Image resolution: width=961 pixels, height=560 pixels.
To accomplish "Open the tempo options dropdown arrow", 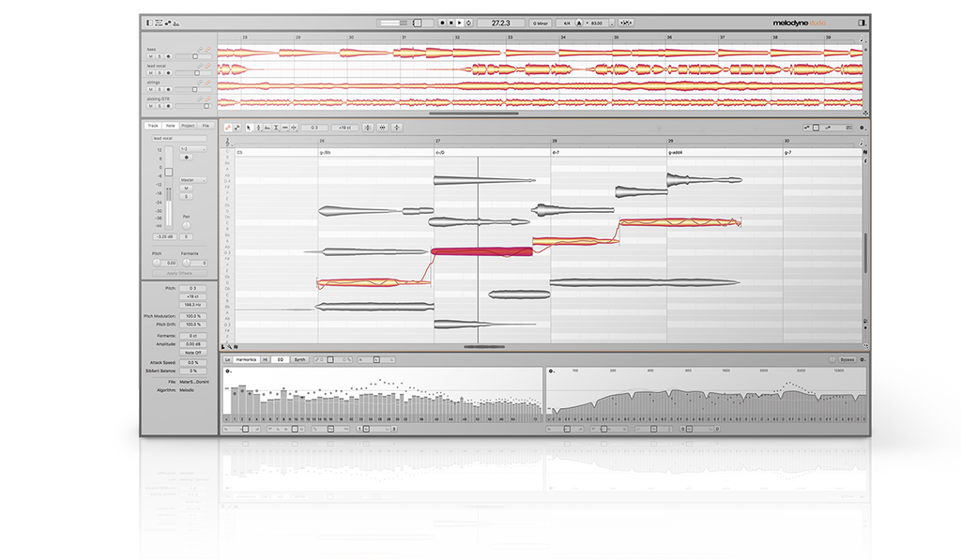I will (x=612, y=23).
